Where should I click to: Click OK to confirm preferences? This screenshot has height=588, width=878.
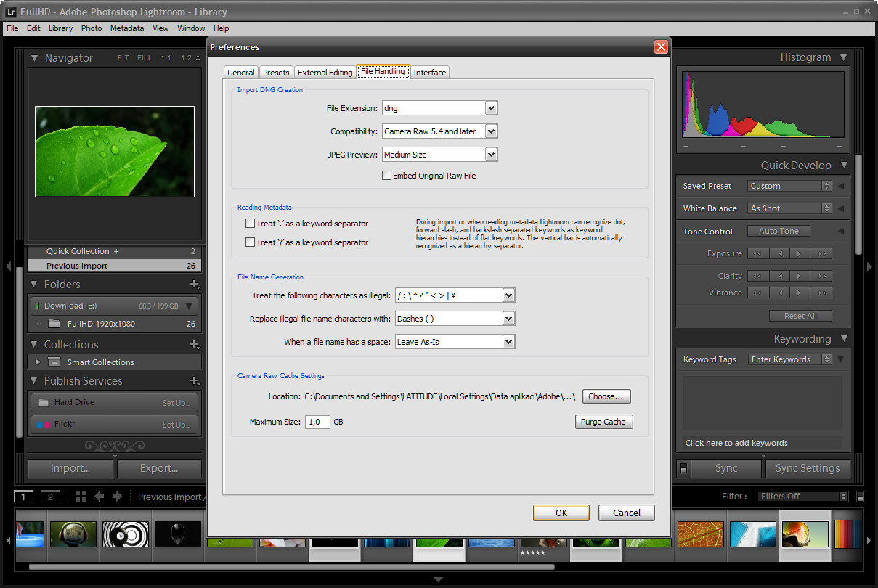tap(561, 513)
